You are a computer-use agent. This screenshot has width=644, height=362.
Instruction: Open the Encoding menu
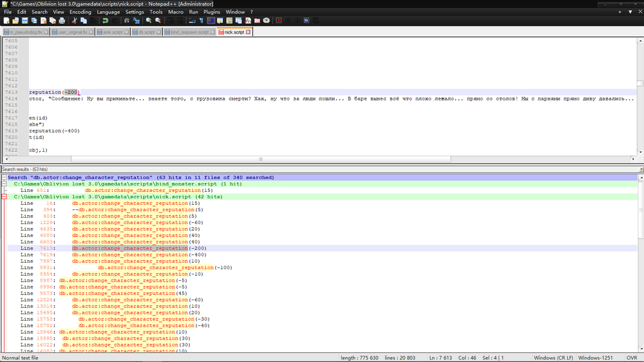[80, 12]
